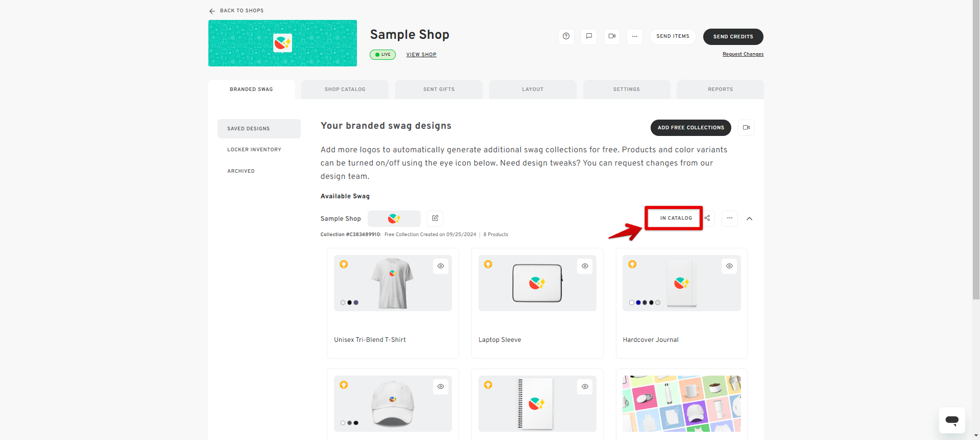Open the Locker Inventory sidebar section
The width and height of the screenshot is (980, 440).
tap(254, 150)
